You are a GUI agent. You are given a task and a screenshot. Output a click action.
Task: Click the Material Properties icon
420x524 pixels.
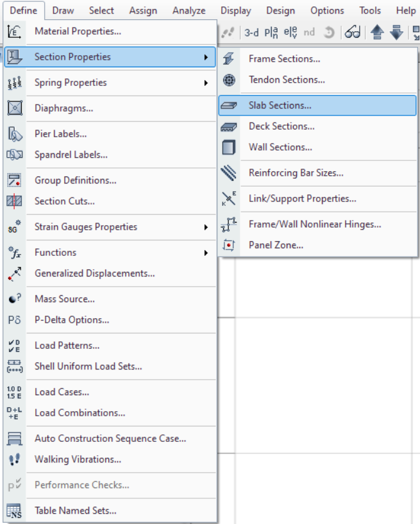(x=12, y=30)
